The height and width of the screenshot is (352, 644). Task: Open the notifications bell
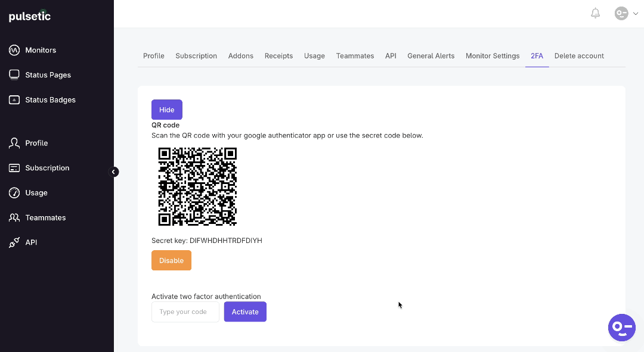(595, 13)
